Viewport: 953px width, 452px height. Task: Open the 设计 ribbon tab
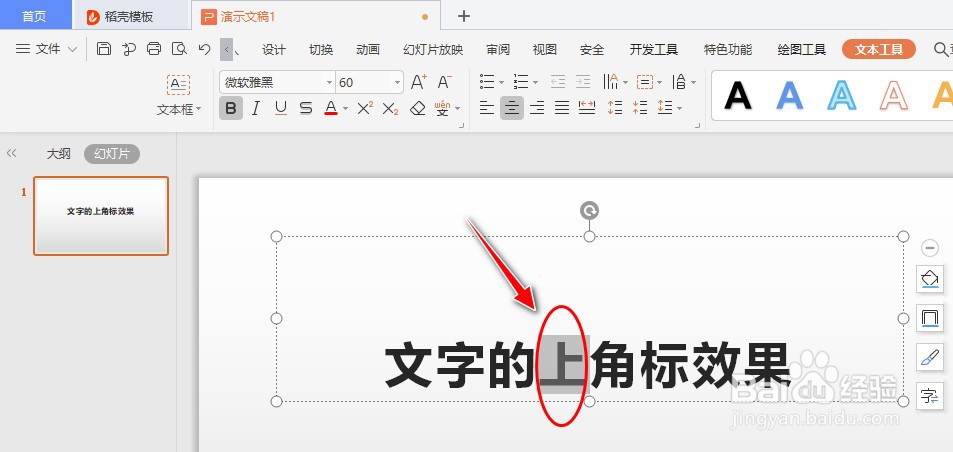point(274,50)
